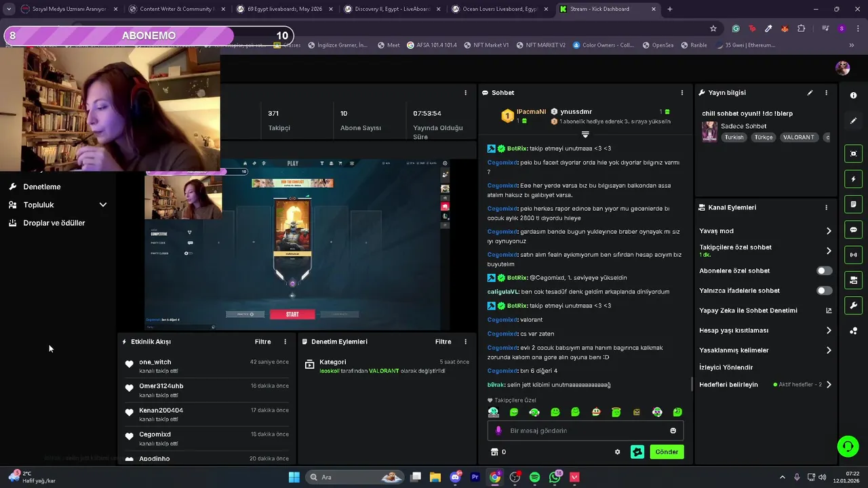Click the camera icon in right sidebar
Screen dimensions: 868x488
click(853, 280)
